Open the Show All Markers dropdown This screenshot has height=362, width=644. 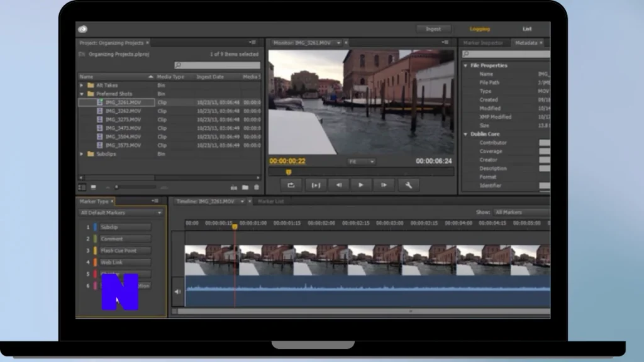tap(521, 212)
